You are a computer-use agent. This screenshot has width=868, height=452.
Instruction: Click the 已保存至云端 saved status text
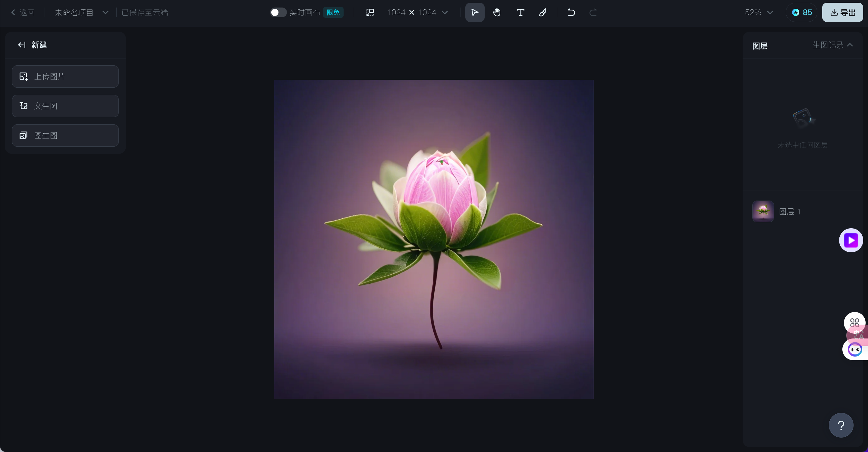pyautogui.click(x=145, y=12)
